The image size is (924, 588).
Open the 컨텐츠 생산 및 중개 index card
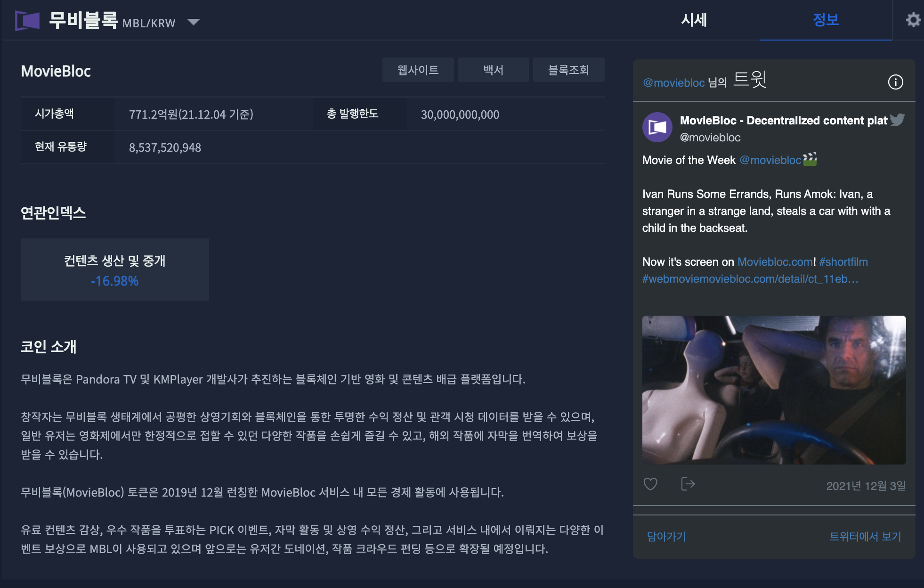(114, 269)
